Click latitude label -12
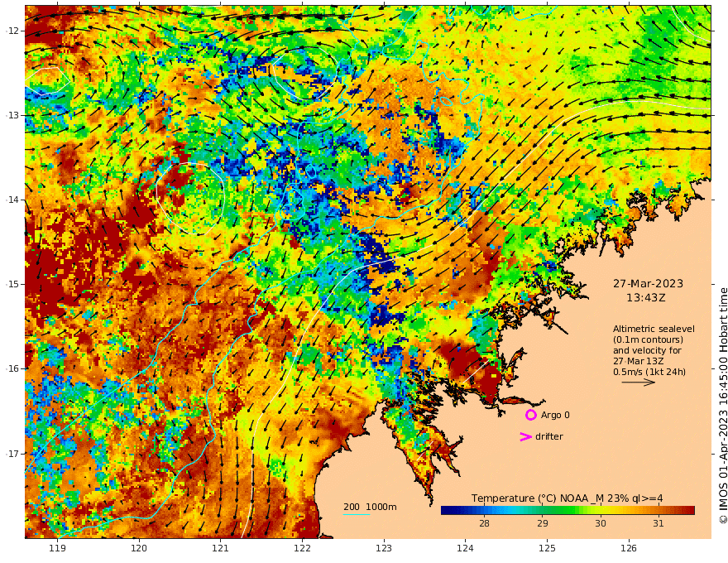This screenshot has width=728, height=563. (x=12, y=31)
